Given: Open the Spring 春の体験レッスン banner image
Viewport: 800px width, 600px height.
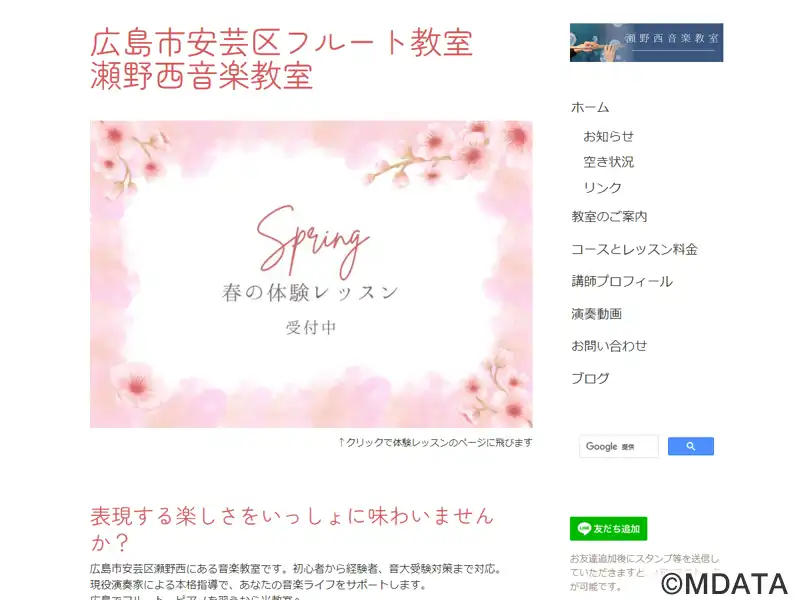Looking at the screenshot, I should [311, 274].
